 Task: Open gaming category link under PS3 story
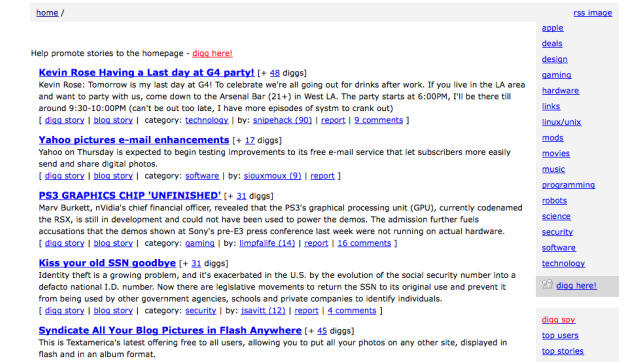pyautogui.click(x=200, y=243)
